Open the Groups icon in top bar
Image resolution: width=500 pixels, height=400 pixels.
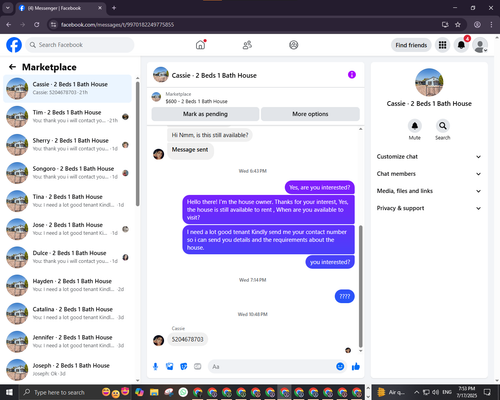point(294,45)
